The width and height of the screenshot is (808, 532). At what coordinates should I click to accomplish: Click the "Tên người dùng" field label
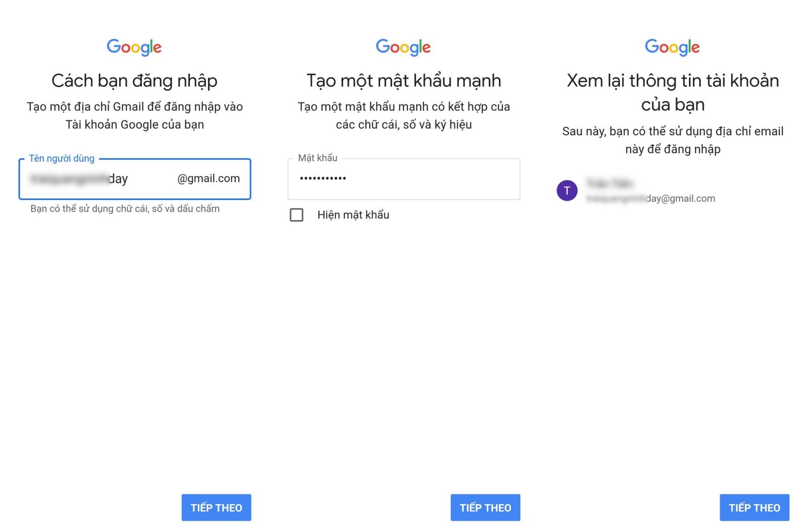point(62,158)
